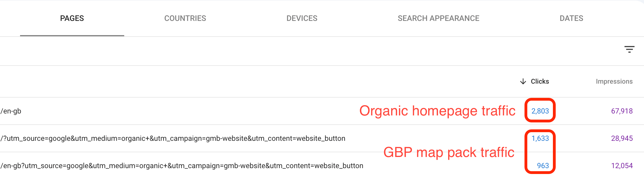Click the 28,945 impressions value

(622, 138)
